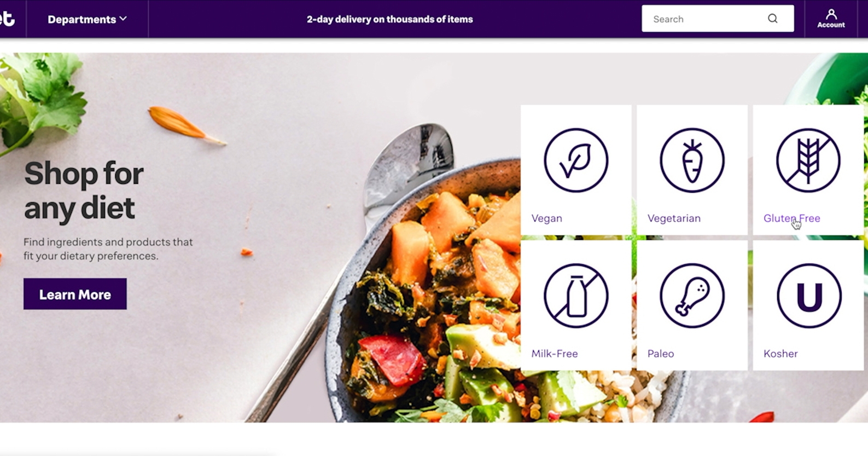Image resolution: width=868 pixels, height=456 pixels.
Task: Open the Kosher label link
Action: coord(780,354)
